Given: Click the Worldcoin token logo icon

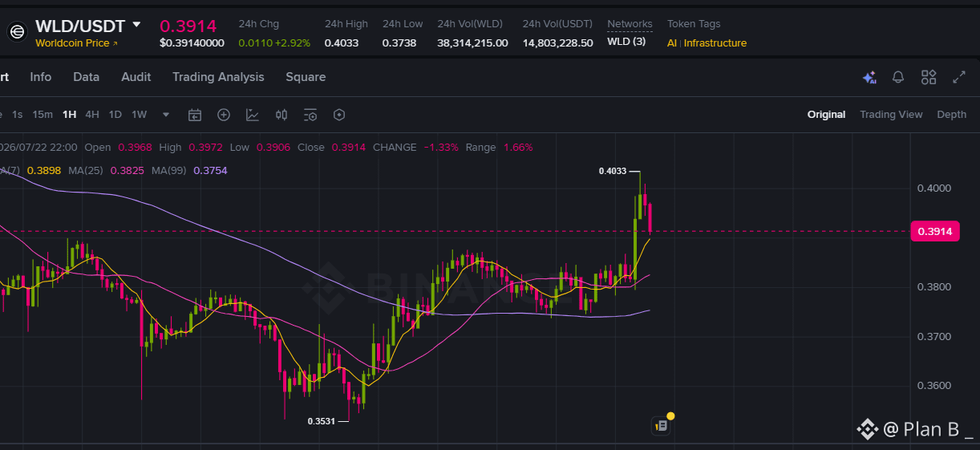Looking at the screenshot, I should click(x=17, y=32).
